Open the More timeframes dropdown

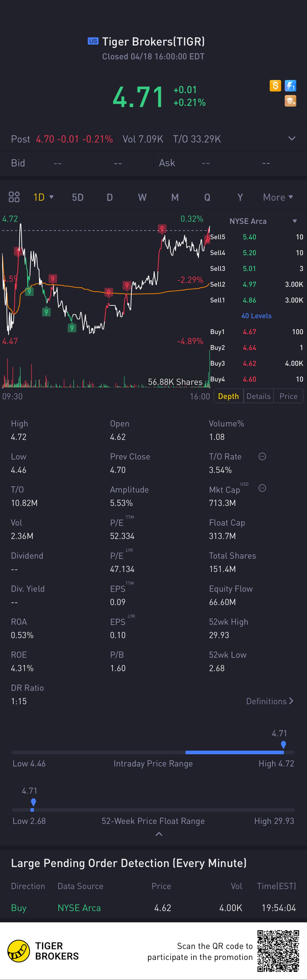pyautogui.click(x=278, y=197)
